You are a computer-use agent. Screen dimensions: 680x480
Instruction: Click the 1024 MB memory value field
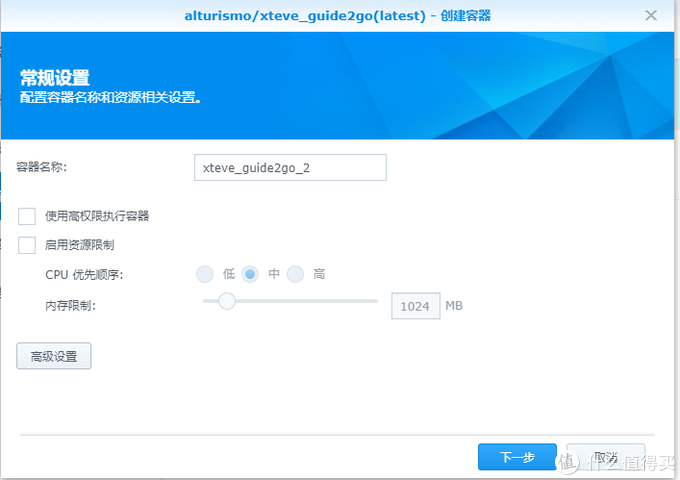[415, 306]
